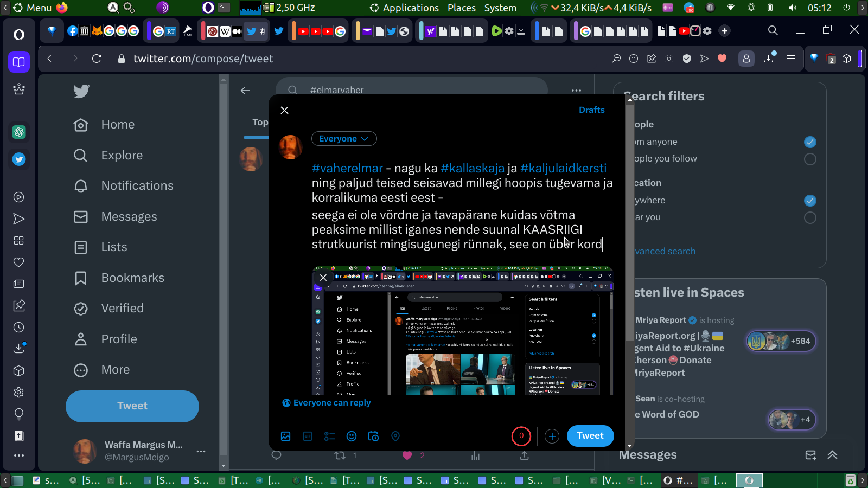Select 'Near you' location filter
Image resolution: width=868 pixels, height=488 pixels.
pos(810,217)
